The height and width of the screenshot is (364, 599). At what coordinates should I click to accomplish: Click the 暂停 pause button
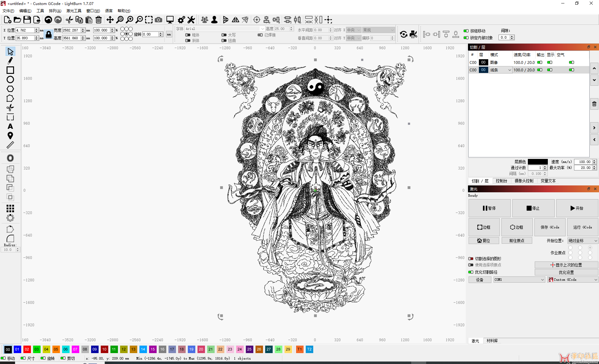point(489,208)
